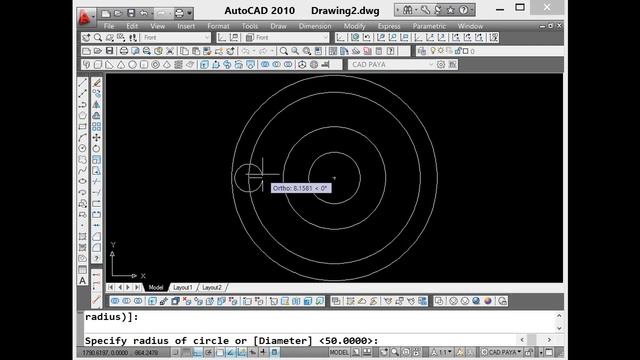
Task: Open the Help dropdown arrow in title bar
Action: pyautogui.click(x=472, y=10)
